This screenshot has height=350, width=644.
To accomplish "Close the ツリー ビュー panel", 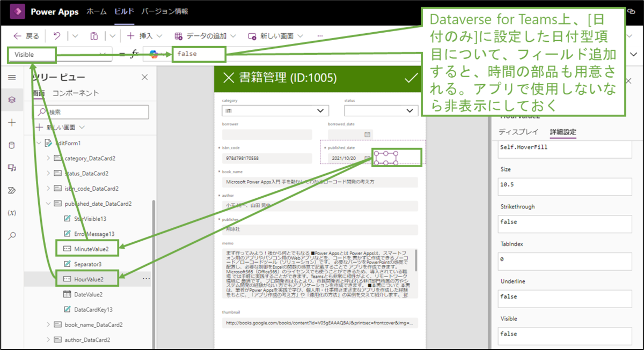I will pyautogui.click(x=144, y=78).
